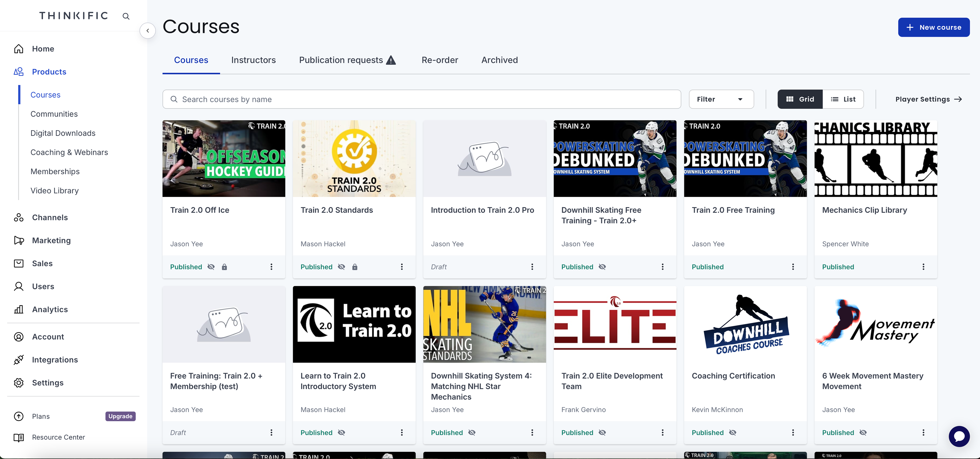This screenshot has width=980, height=459.
Task: Open options menu for Introduction to Train 2.0 Pro
Action: click(532, 267)
